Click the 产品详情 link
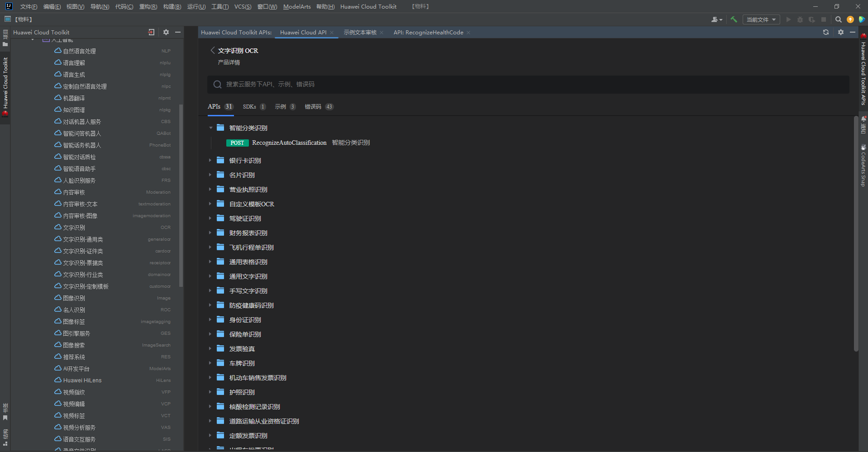This screenshot has width=868, height=452. point(229,62)
